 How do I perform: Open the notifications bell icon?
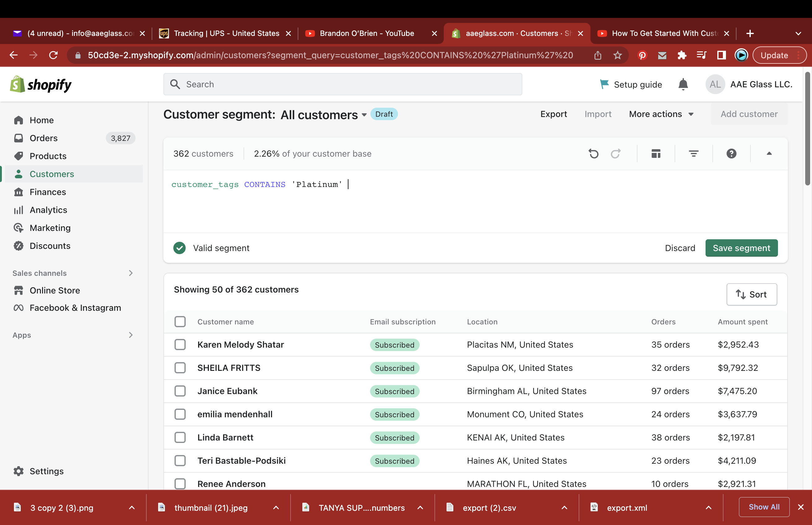(683, 84)
